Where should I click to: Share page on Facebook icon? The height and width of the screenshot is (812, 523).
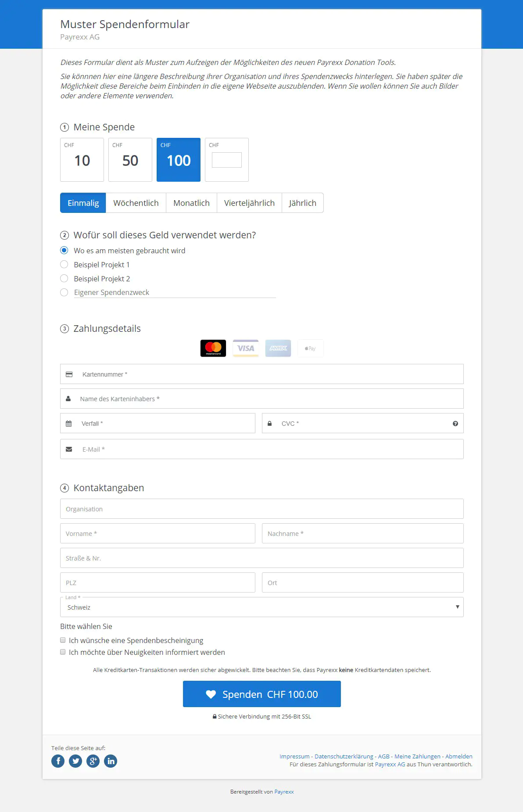pyautogui.click(x=58, y=761)
